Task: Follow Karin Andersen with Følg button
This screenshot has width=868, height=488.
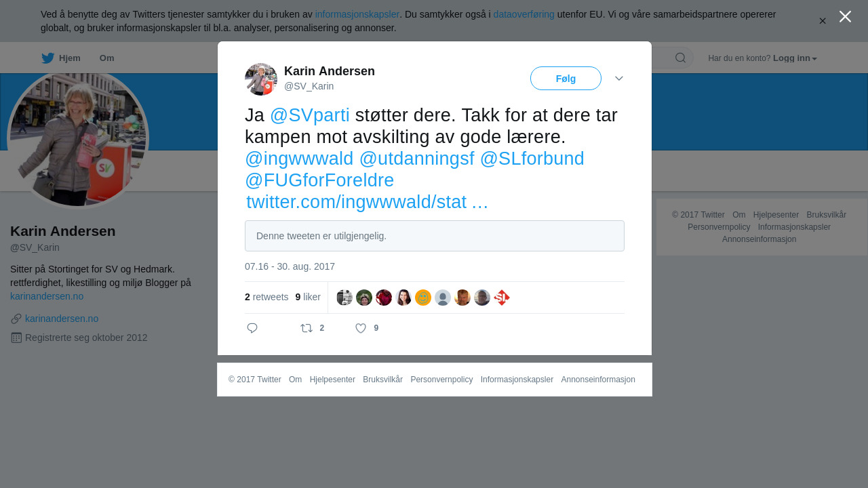Action: [x=566, y=79]
